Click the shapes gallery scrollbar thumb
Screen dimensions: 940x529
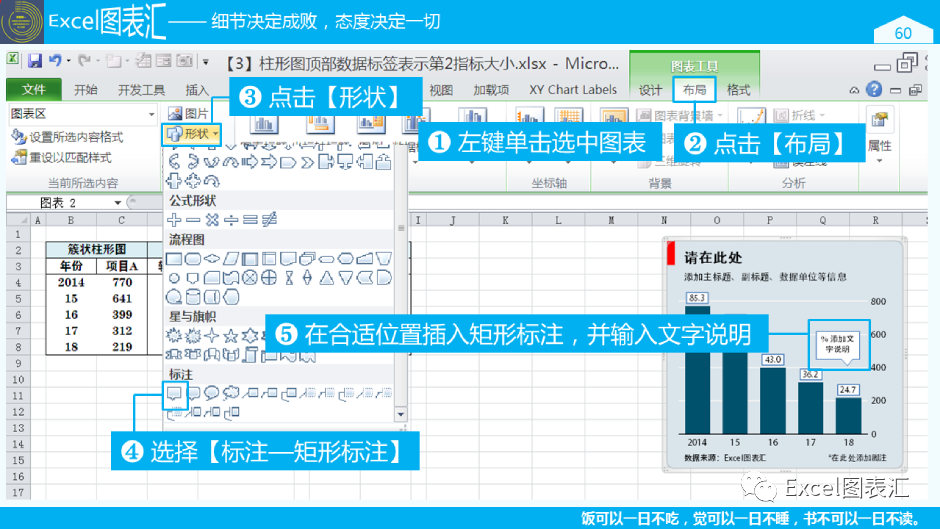pos(400,229)
